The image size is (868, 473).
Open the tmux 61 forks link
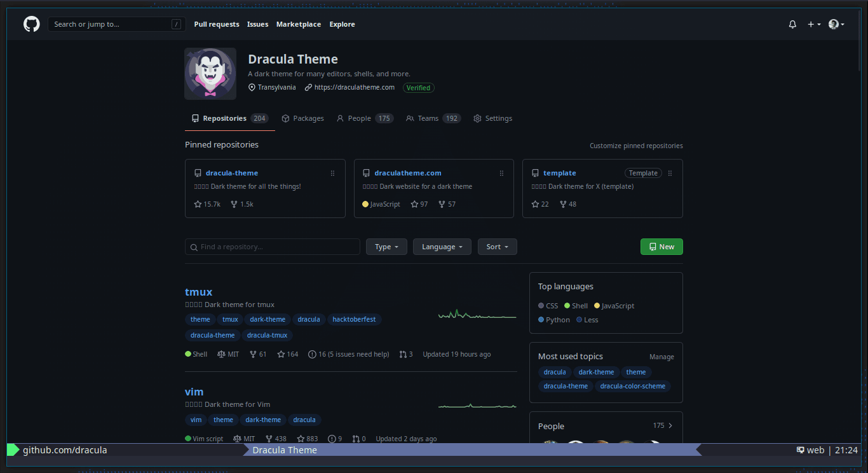pos(258,354)
